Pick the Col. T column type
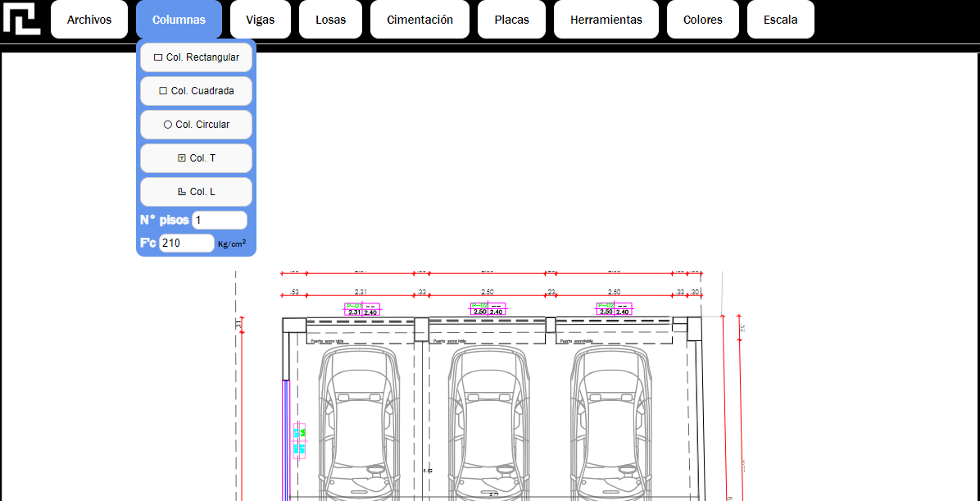 point(197,158)
